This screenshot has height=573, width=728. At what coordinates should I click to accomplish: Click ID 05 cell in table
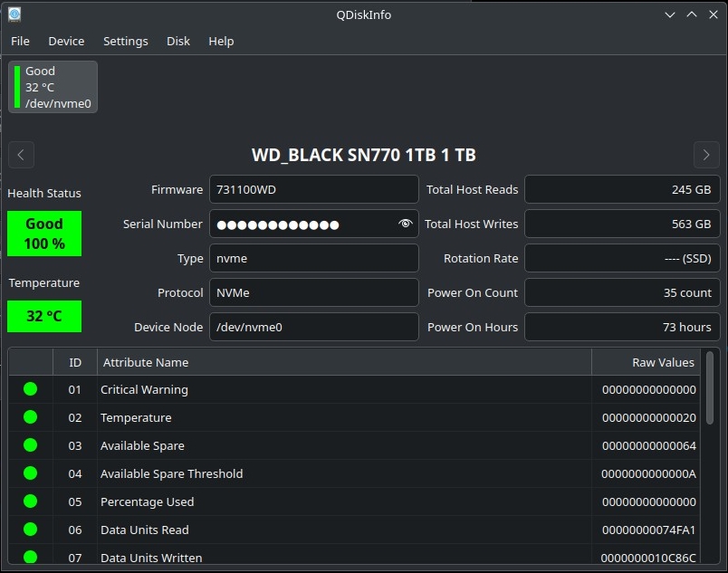point(75,501)
